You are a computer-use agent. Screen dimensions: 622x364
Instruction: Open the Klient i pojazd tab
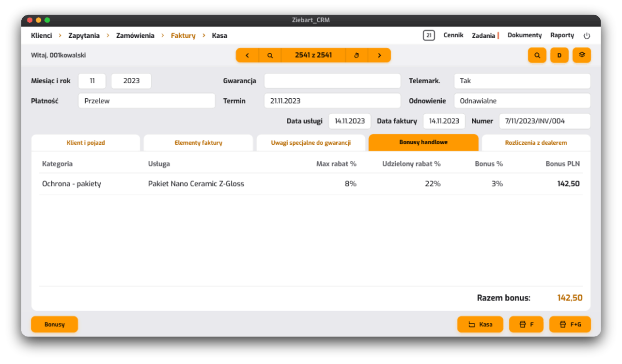coord(86,143)
